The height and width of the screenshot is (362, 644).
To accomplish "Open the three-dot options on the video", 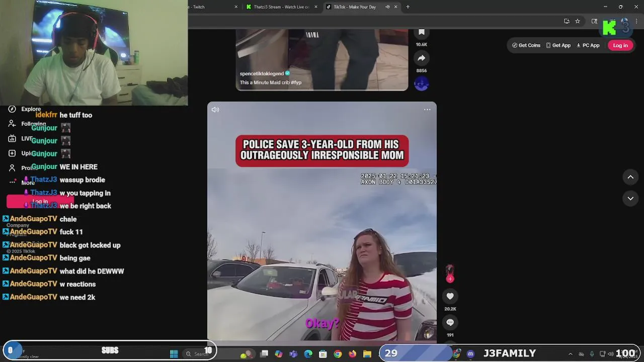I will click(427, 110).
